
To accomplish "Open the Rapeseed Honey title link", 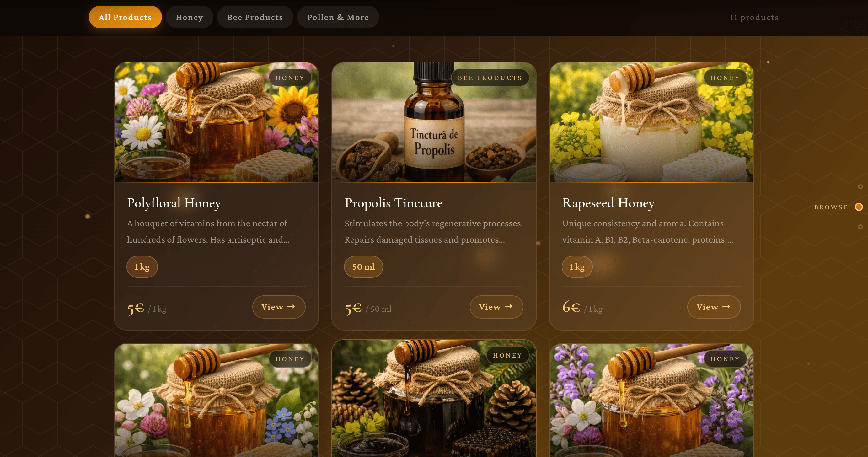I will 608,203.
